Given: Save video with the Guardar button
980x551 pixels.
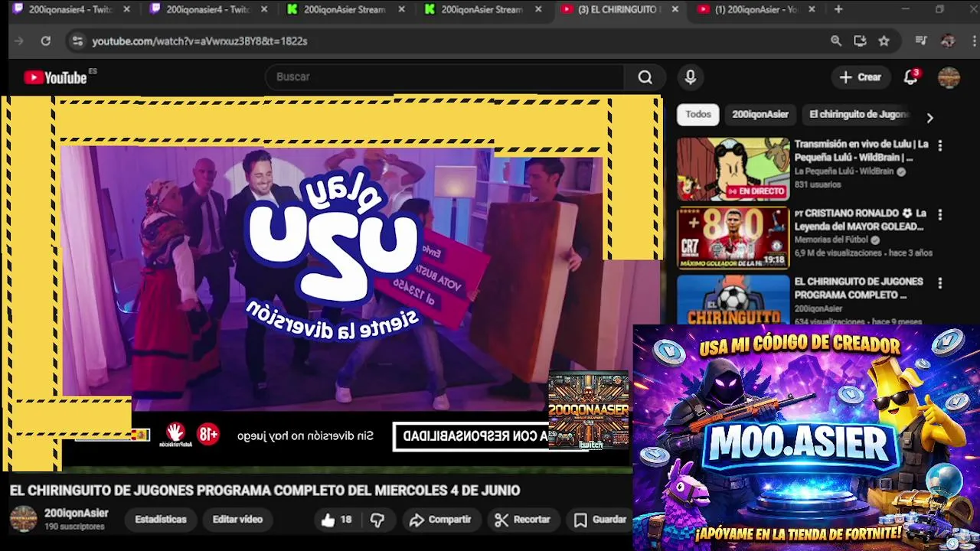Looking at the screenshot, I should [600, 520].
